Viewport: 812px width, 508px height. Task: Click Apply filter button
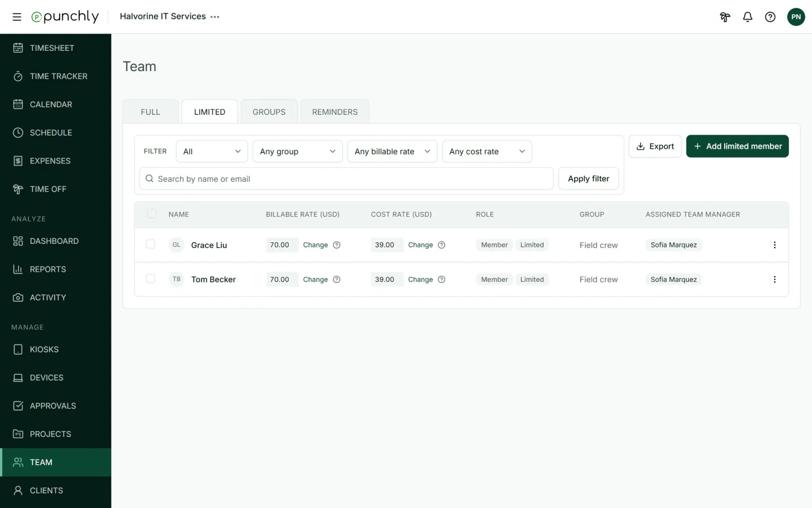pyautogui.click(x=589, y=179)
